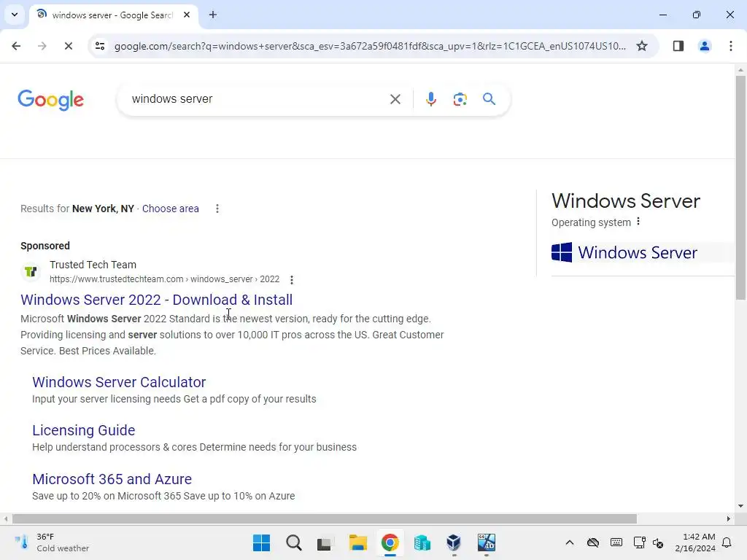
Task: Open the Windows Start menu
Action: (x=261, y=542)
